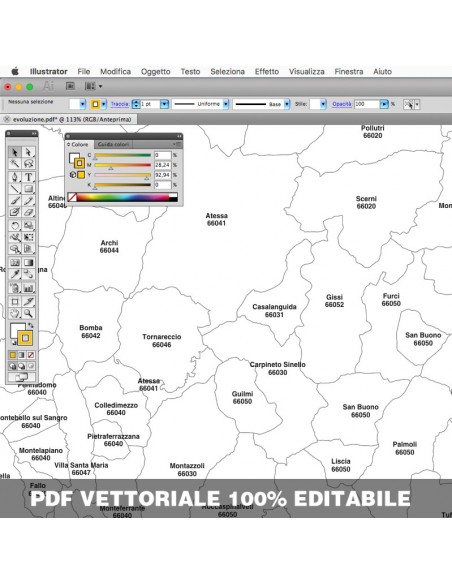Viewport: 452px width, 584px height.
Task: Open the fill color dropdown in control bar
Action: pyautogui.click(x=83, y=104)
